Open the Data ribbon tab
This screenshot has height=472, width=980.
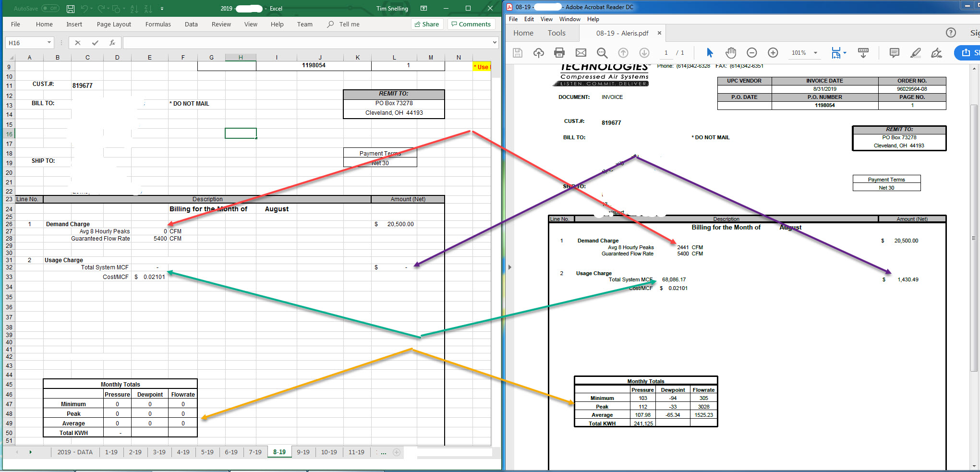click(x=191, y=24)
